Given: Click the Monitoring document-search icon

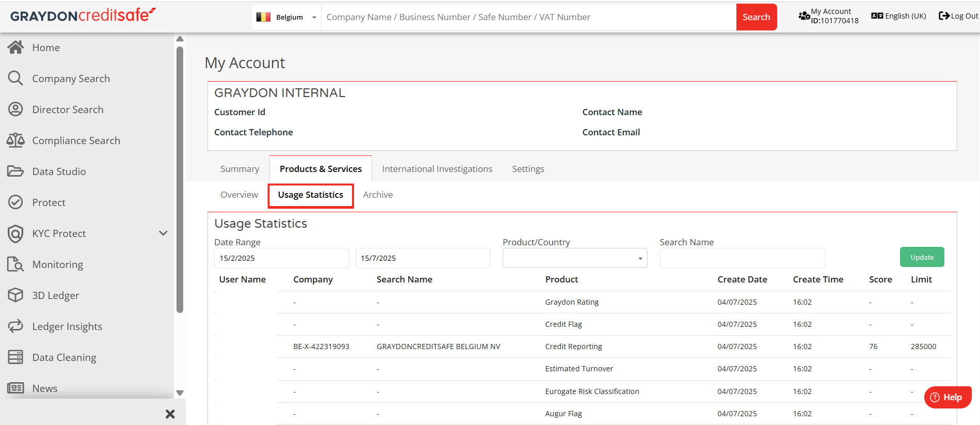Looking at the screenshot, I should click(x=15, y=264).
